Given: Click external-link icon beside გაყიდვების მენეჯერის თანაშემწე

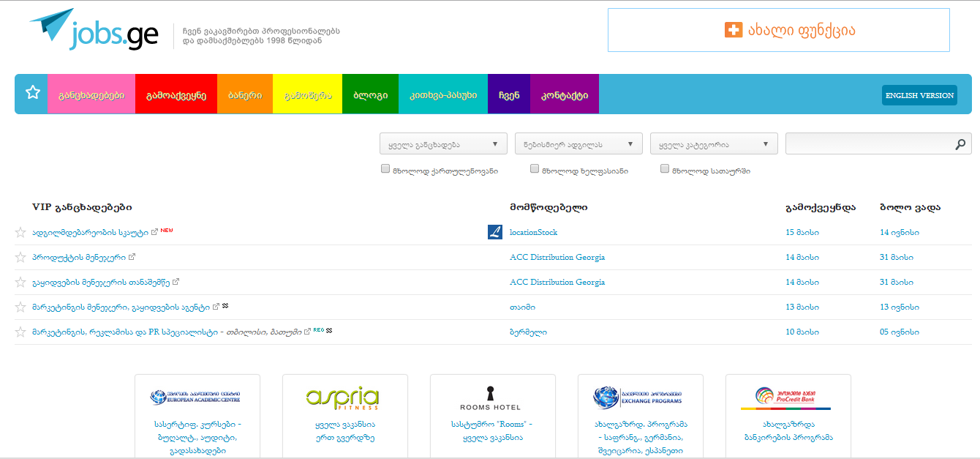Looking at the screenshot, I should (176, 282).
